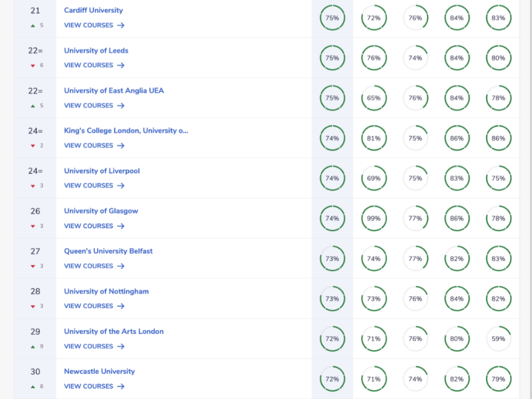Screen dimensions: 532x399
Task: Click University of Liverpool 74% overall score circle
Action: click(332, 178)
